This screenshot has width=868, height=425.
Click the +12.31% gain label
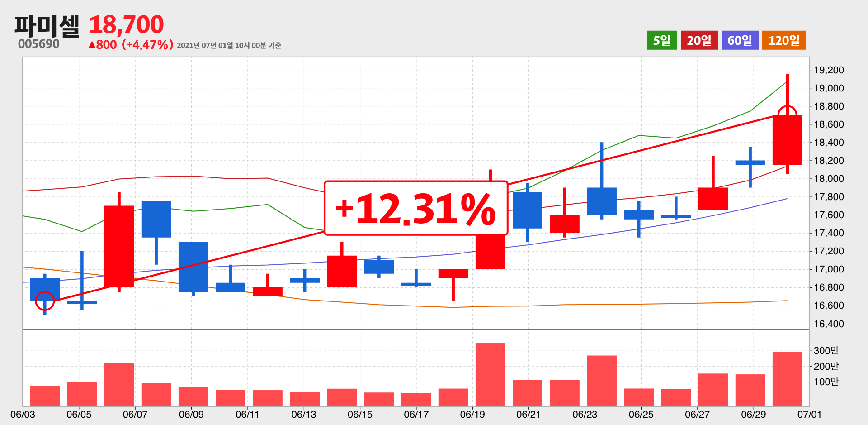(x=416, y=208)
